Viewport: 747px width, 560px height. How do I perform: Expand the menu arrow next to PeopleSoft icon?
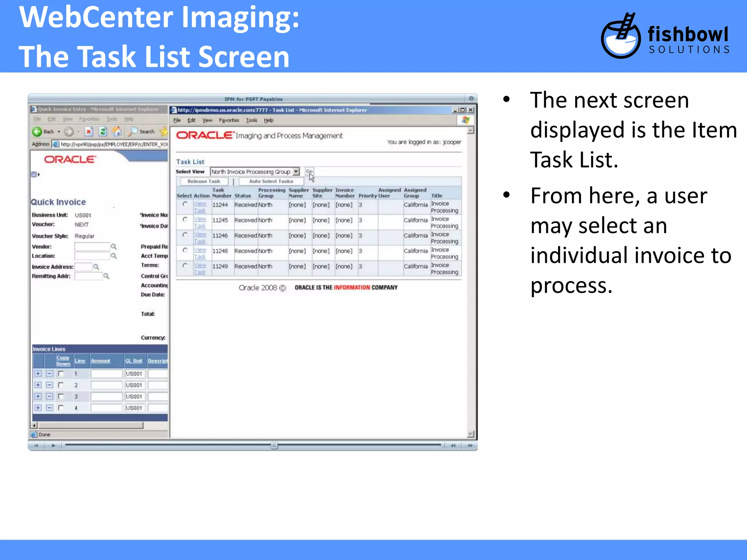click(39, 175)
